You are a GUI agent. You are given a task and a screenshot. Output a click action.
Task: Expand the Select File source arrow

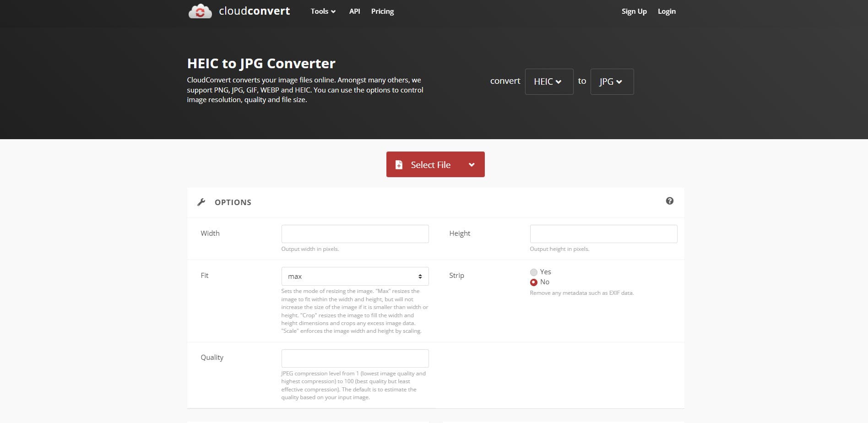[x=472, y=165]
